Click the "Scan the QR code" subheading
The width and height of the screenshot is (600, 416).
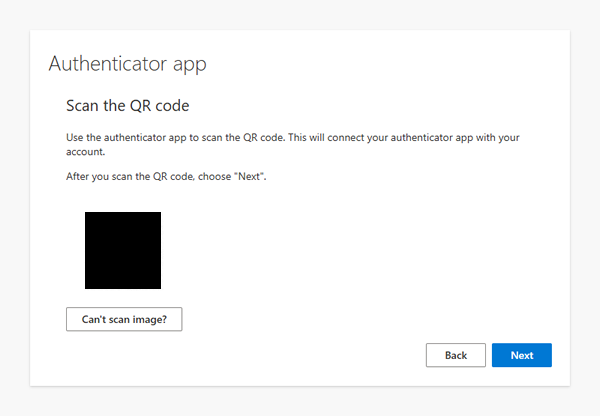(128, 106)
